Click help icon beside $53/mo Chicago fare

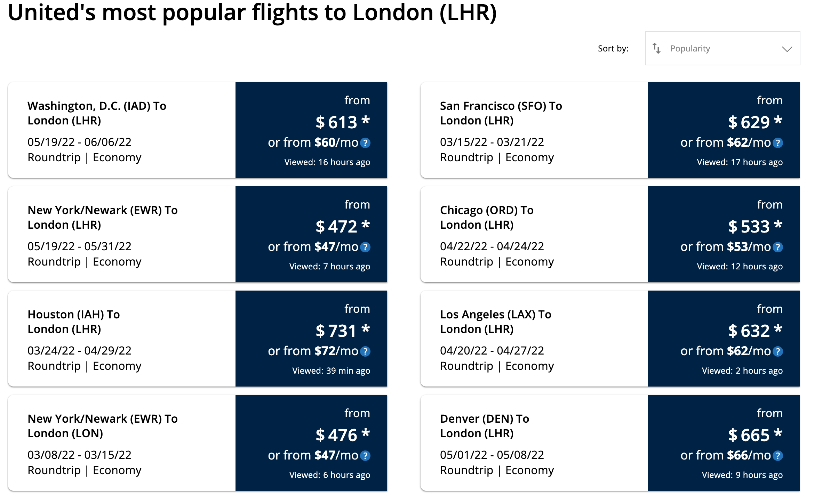click(x=778, y=247)
